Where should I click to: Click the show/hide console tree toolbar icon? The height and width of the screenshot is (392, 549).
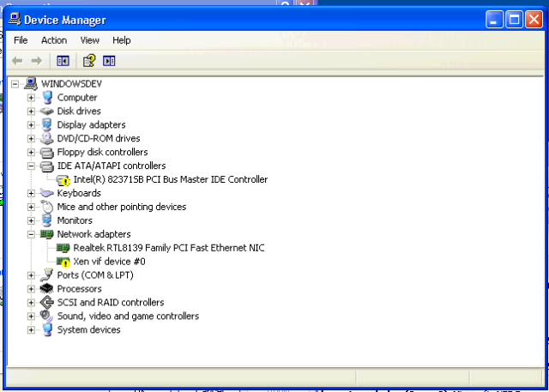62,60
